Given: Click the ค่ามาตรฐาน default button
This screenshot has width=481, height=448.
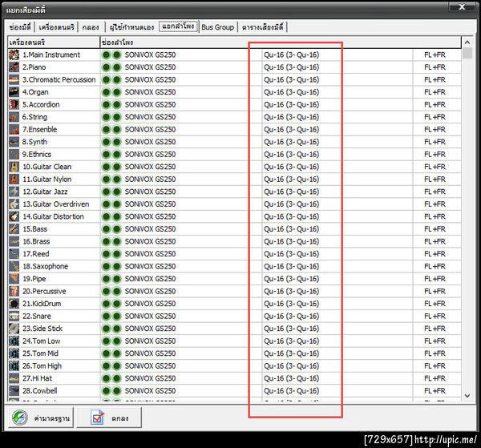Looking at the screenshot, I should coord(41,418).
